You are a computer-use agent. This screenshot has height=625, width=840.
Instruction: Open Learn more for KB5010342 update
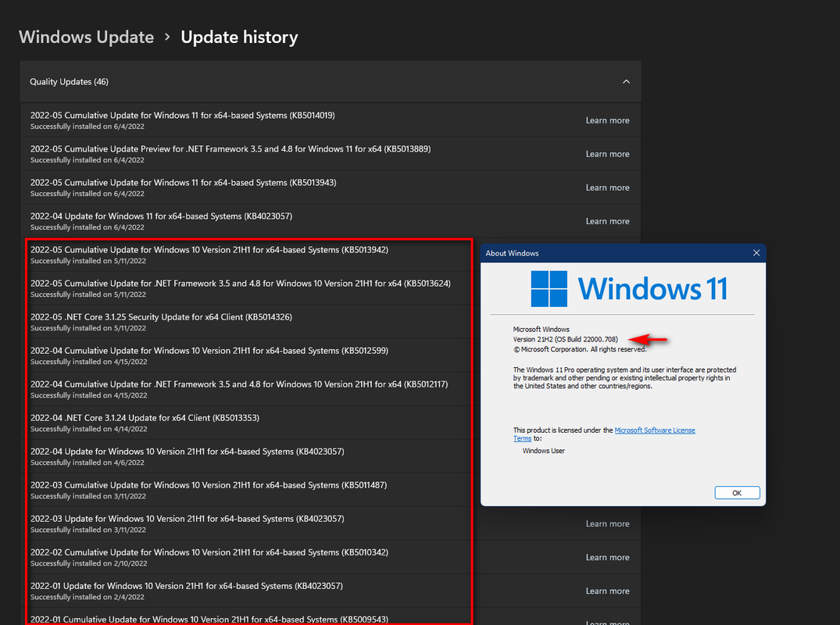[607, 558]
